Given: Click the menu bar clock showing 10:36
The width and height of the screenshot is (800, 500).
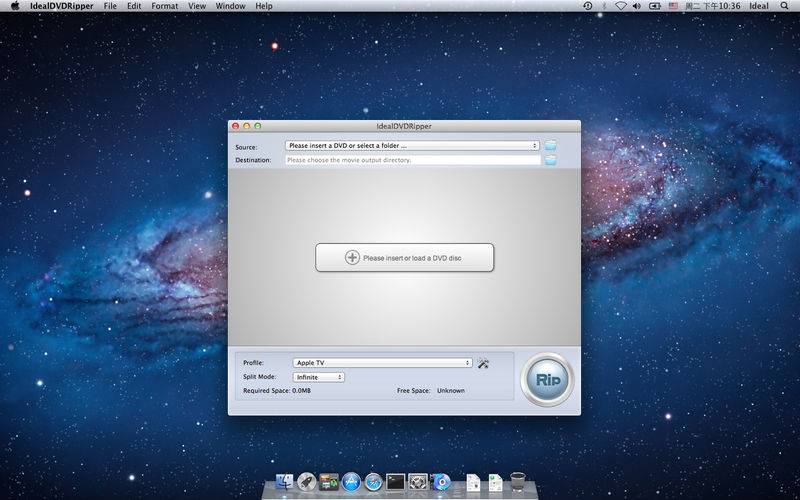Looking at the screenshot, I should 712,6.
